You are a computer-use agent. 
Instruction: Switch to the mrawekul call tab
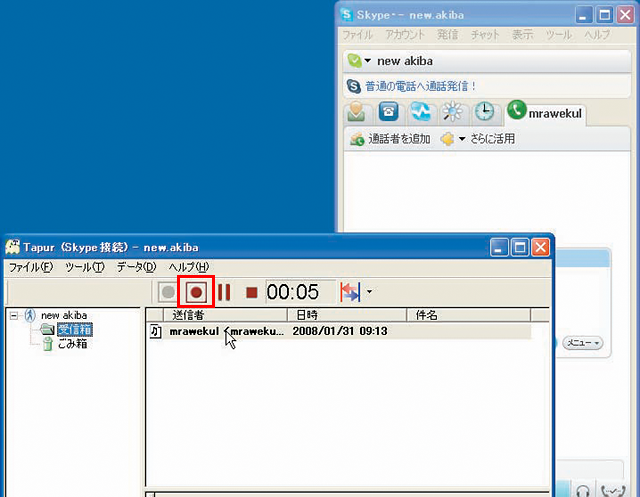pyautogui.click(x=545, y=113)
